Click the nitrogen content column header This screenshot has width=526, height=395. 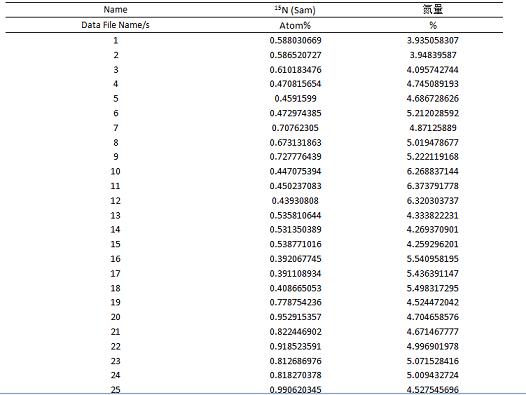click(x=433, y=9)
